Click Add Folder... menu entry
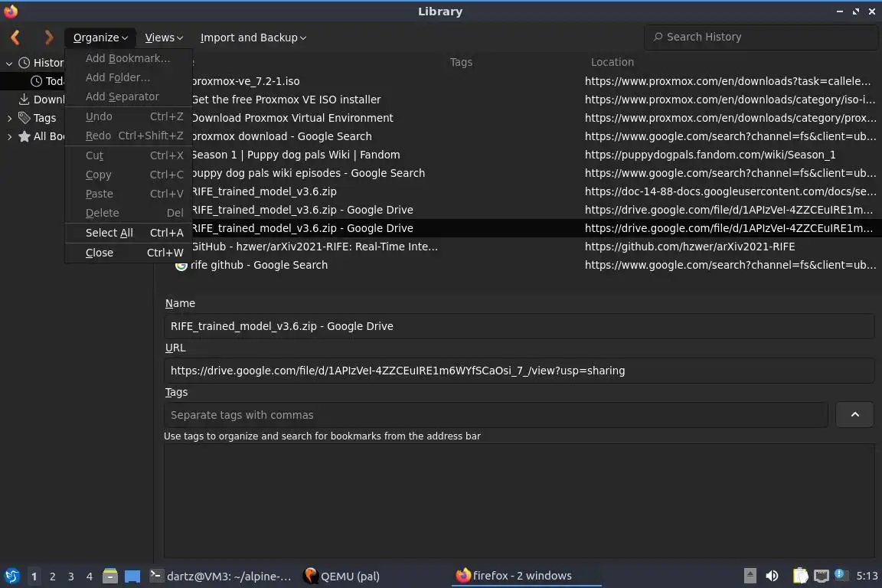The width and height of the screenshot is (882, 588). pyautogui.click(x=129, y=77)
